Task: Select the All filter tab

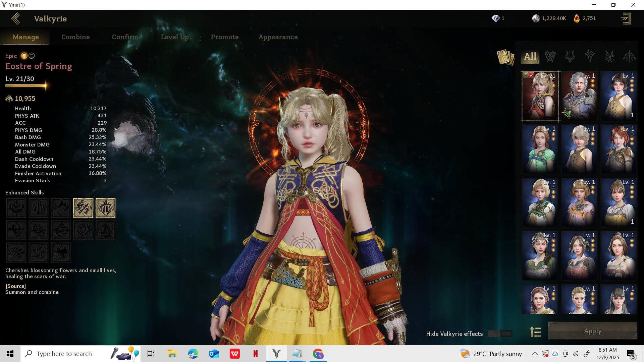Action: (530, 56)
